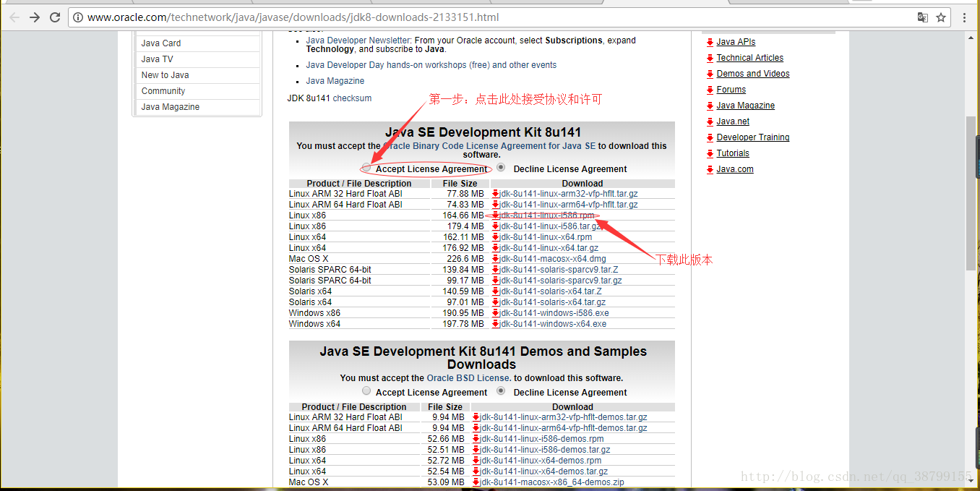Click the Mac OS X row in JDK table
This screenshot has width=980, height=491.
pyautogui.click(x=481, y=259)
